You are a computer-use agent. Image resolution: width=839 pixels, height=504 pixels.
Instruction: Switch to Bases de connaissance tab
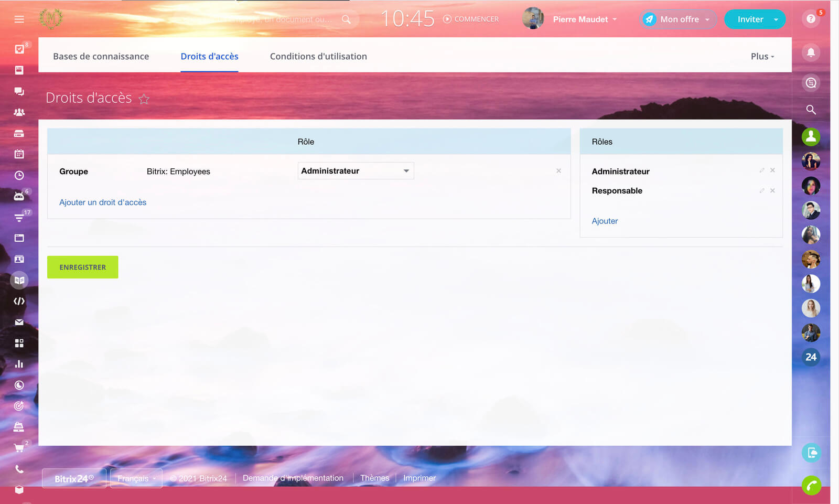click(x=101, y=56)
